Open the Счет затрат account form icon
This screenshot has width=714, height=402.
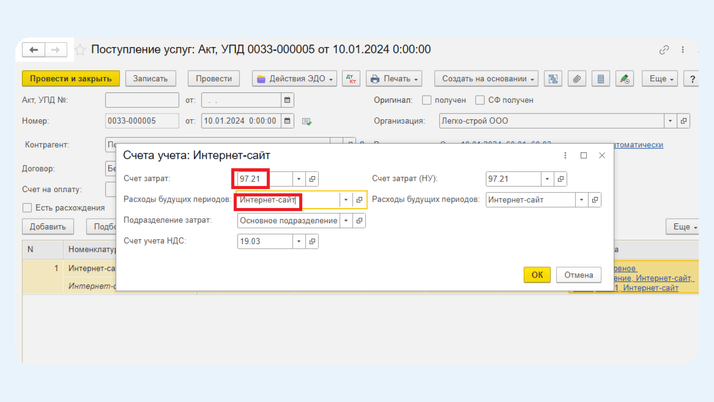tap(312, 179)
